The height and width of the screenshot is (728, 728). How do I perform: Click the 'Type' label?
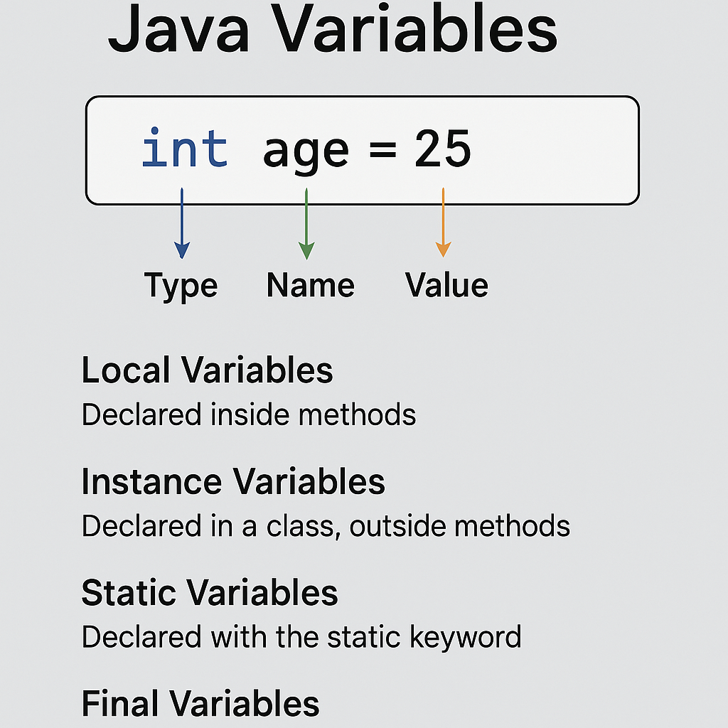(x=181, y=286)
